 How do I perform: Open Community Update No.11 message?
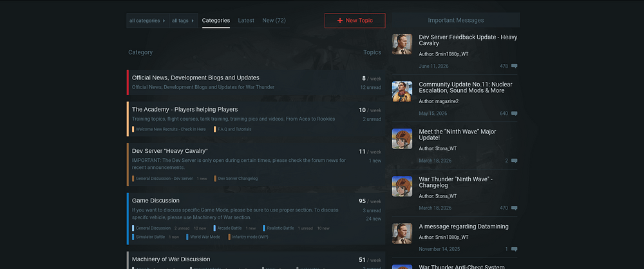pos(466,87)
